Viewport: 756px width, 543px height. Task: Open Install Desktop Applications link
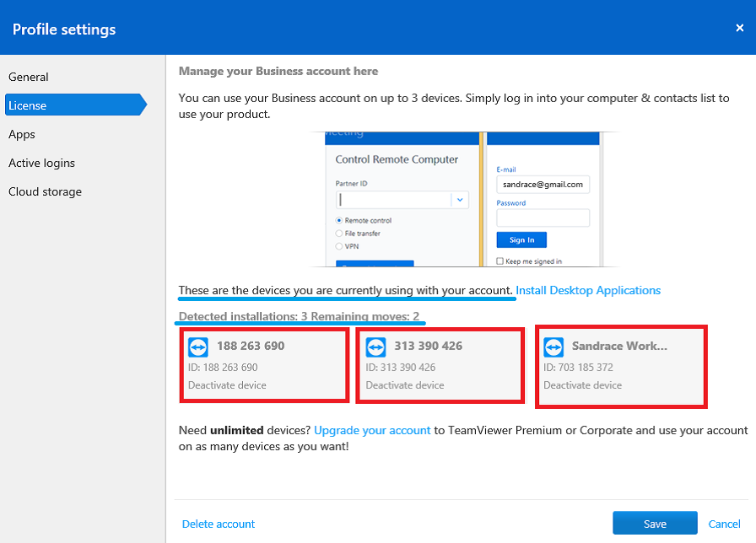588,291
